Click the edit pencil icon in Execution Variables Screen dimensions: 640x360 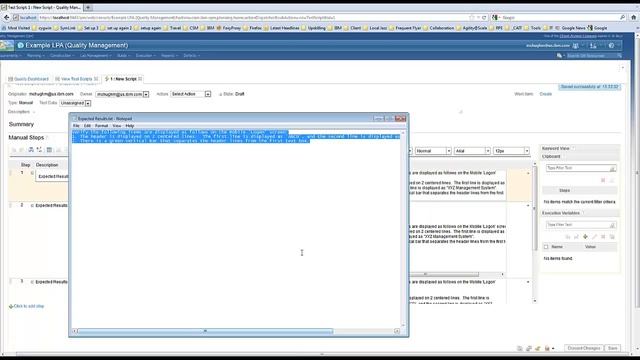click(x=594, y=237)
